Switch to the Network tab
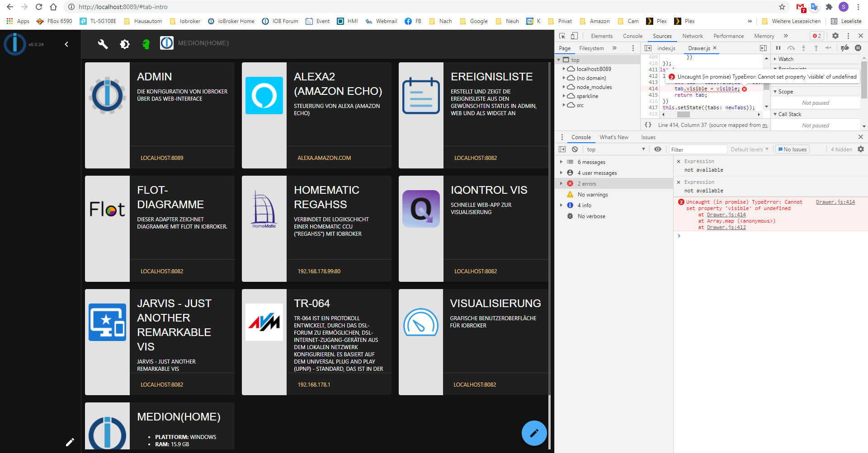 pyautogui.click(x=693, y=36)
